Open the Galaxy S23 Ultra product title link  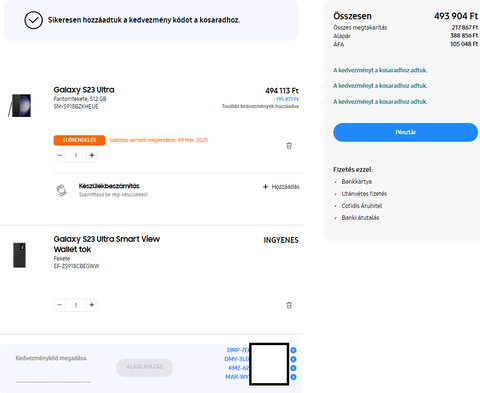click(x=84, y=90)
